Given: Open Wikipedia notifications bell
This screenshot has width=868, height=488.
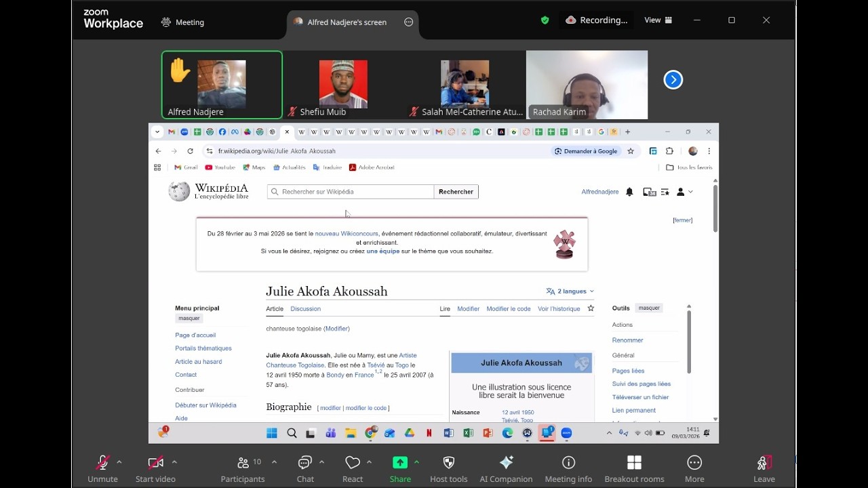Looking at the screenshot, I should click(x=629, y=192).
